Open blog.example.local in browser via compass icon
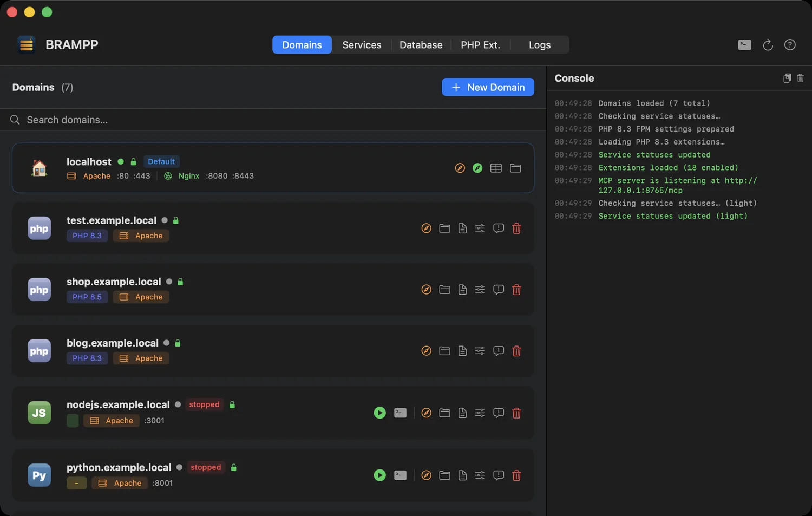This screenshot has width=812, height=516. pyautogui.click(x=427, y=351)
